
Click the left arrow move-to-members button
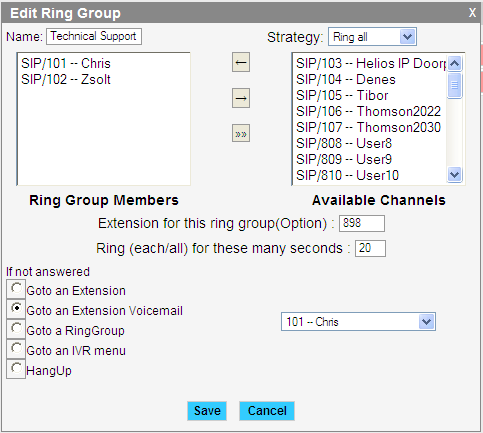241,62
